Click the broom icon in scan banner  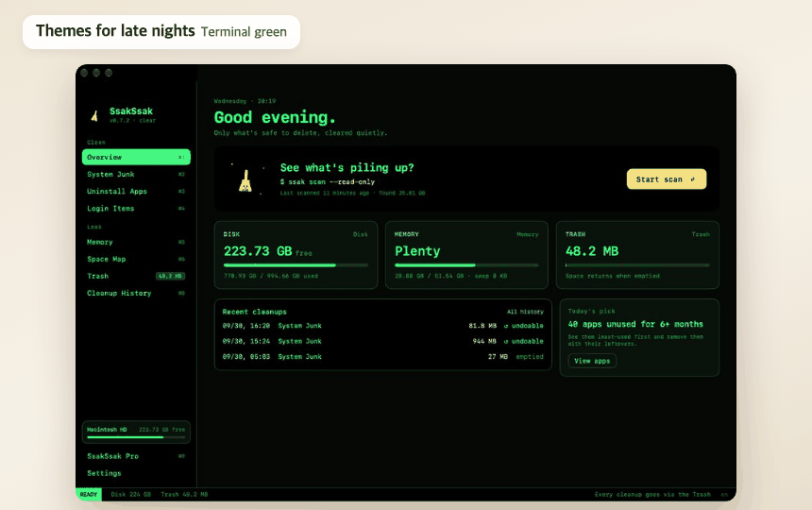coord(245,180)
